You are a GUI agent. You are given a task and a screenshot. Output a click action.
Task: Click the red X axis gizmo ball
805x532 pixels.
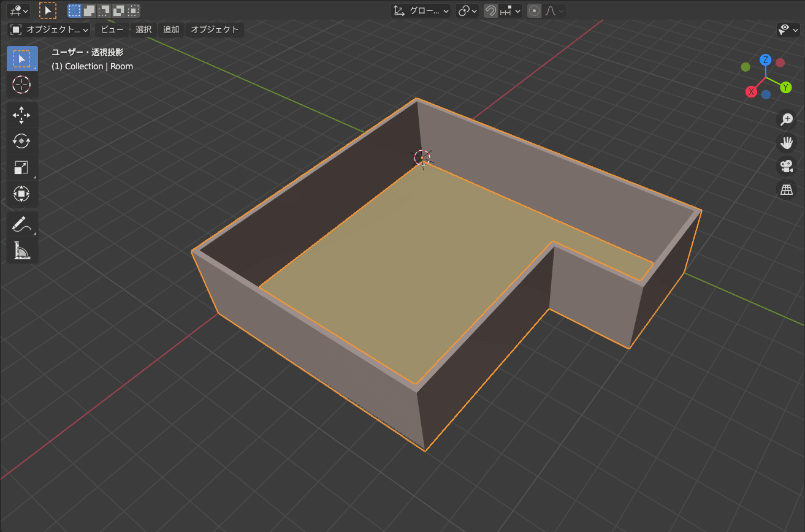pyautogui.click(x=751, y=92)
